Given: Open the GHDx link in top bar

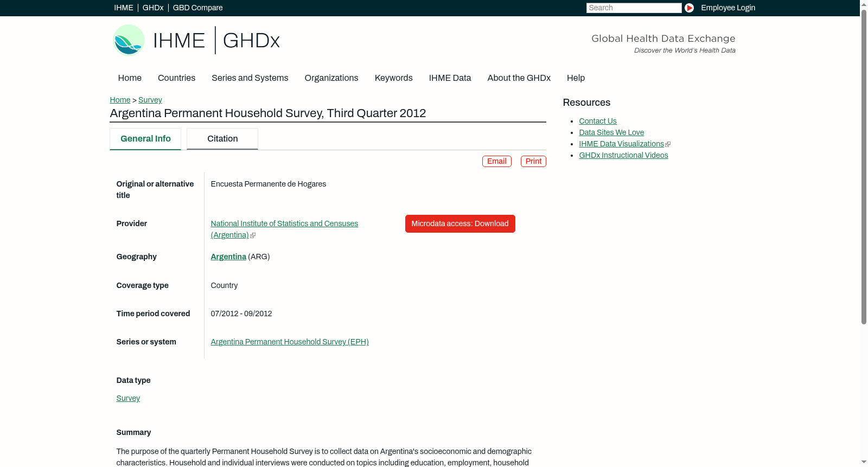Looking at the screenshot, I should tap(153, 8).
